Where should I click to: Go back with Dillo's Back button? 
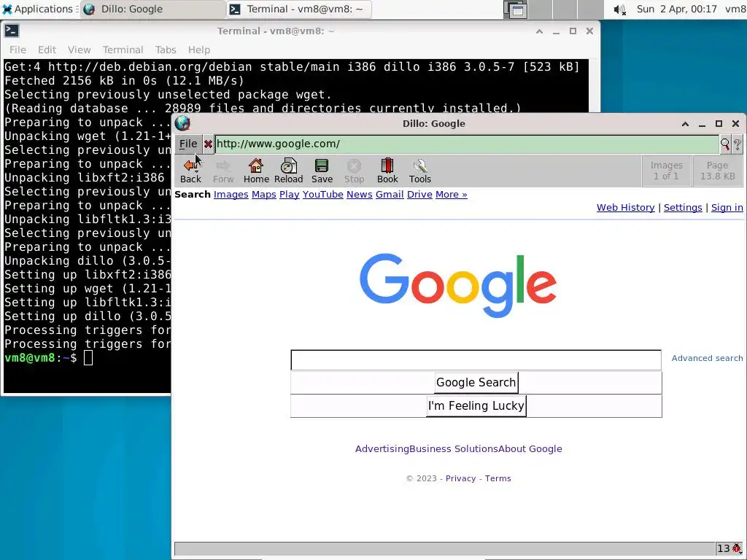coord(190,171)
